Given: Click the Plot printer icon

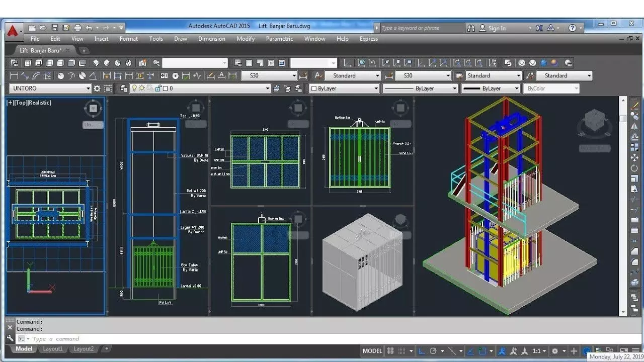Looking at the screenshot, I should pyautogui.click(x=77, y=28).
